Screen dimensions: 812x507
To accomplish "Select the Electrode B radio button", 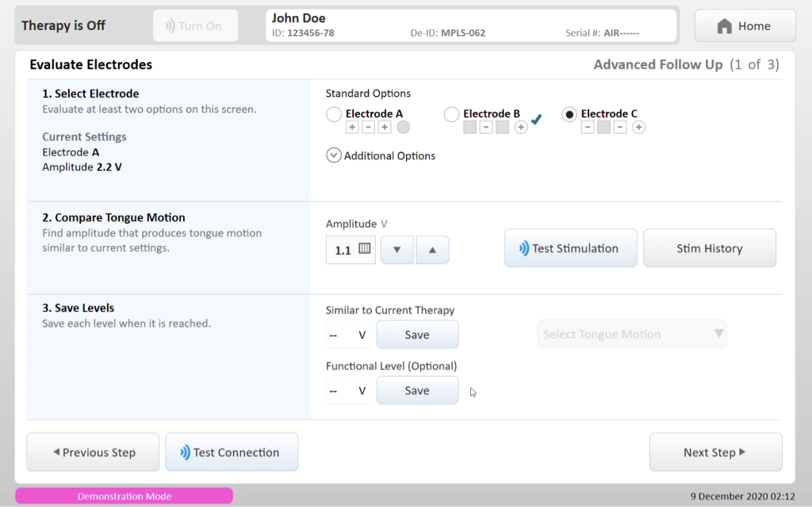I will (x=451, y=114).
